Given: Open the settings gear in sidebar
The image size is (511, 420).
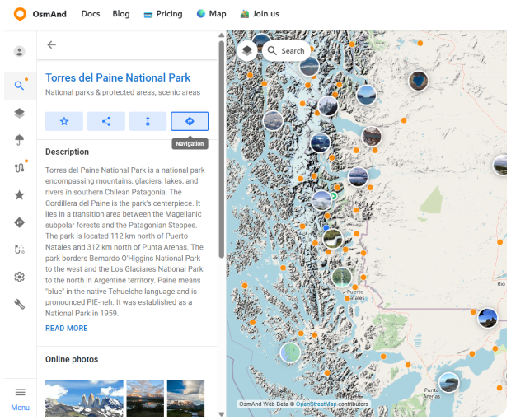Looking at the screenshot, I should (x=20, y=277).
